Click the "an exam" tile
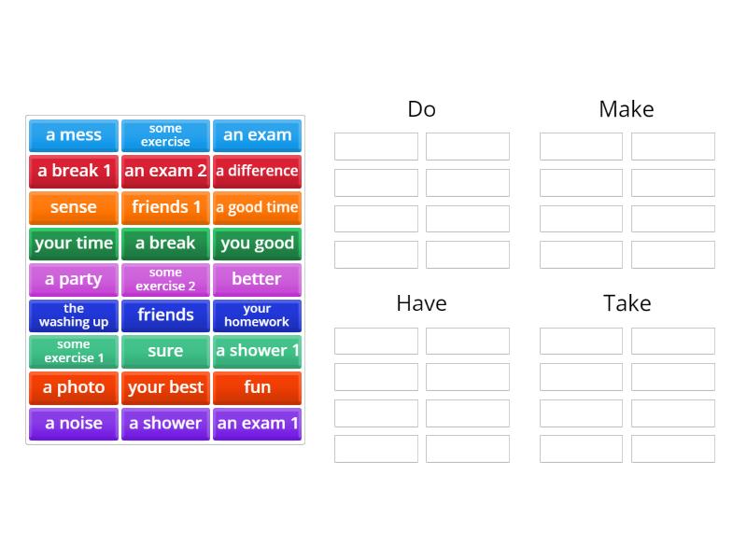747x560 pixels. [x=257, y=134]
